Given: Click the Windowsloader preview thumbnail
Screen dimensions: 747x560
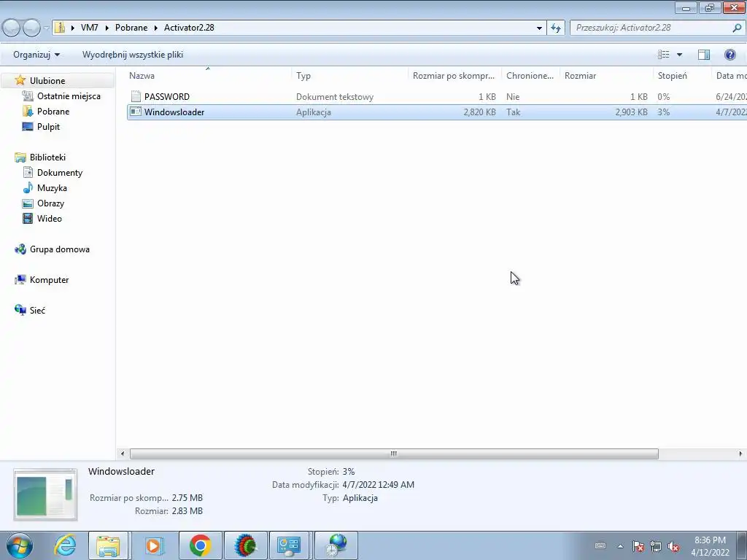Looking at the screenshot, I should click(45, 494).
